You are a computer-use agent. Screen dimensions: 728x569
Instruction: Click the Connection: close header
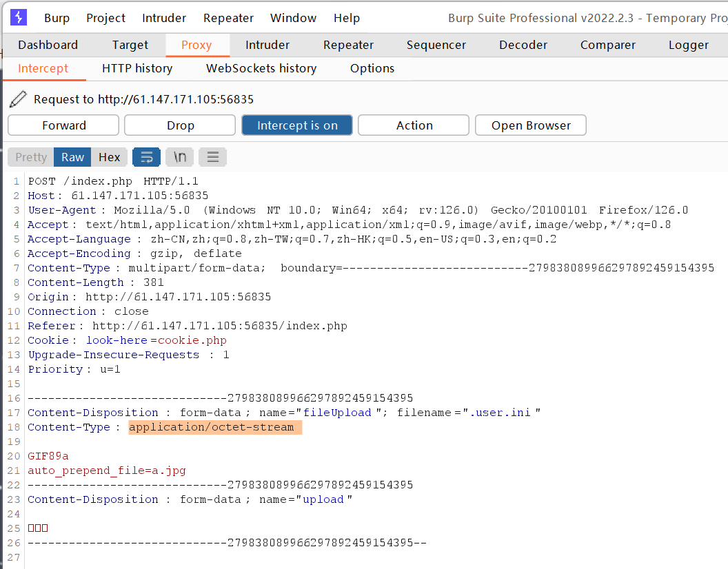coord(88,311)
